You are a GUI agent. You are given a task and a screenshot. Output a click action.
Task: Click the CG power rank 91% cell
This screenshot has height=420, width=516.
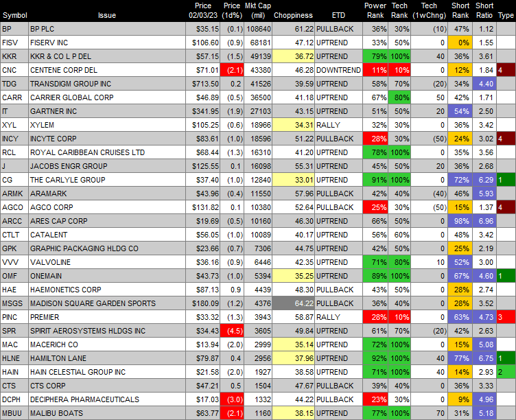point(375,180)
